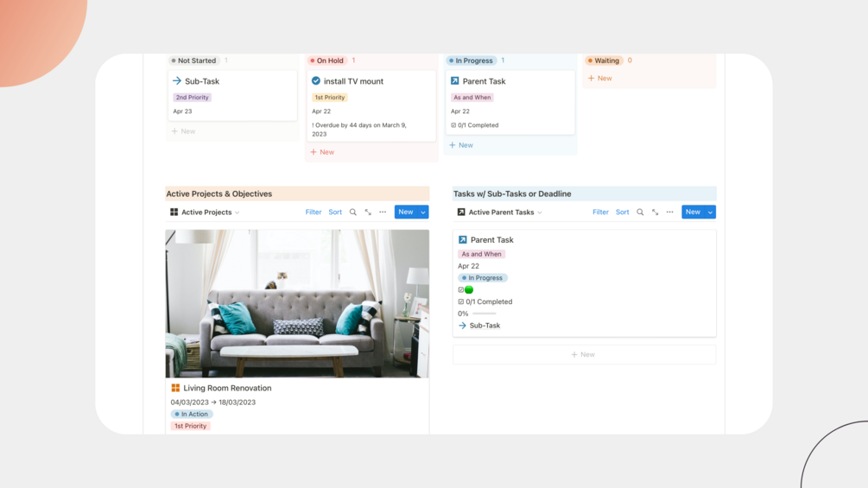Open Parent Task title in In Progress column
Screen dimensions: 868x488
(484, 81)
